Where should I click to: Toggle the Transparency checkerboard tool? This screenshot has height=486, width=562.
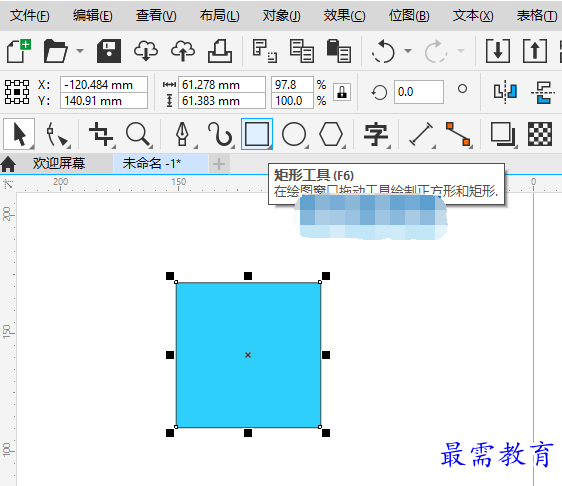(540, 134)
